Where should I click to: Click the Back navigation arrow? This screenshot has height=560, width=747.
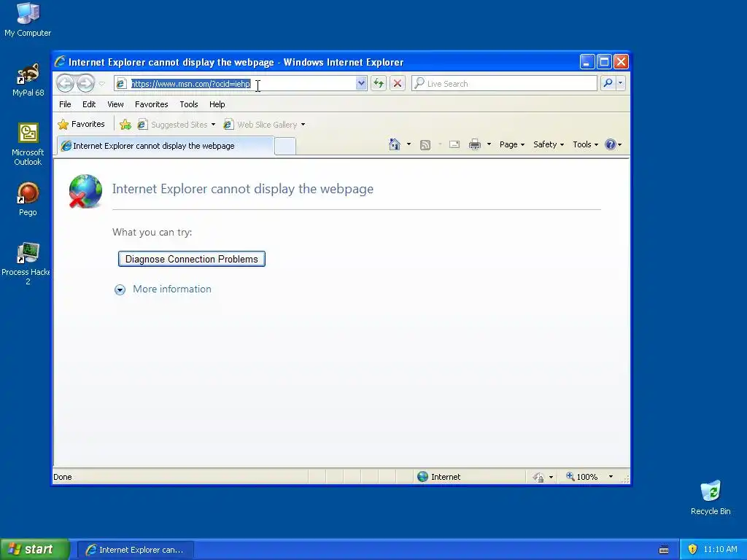65,83
